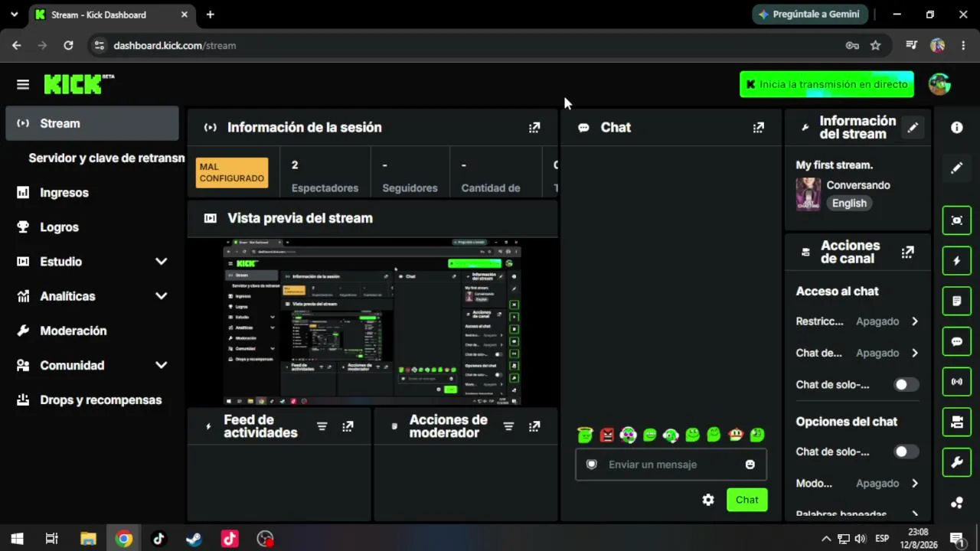Screen dimensions: 980x551
Task: Open Moderación in the sidebar
Action: point(92,331)
